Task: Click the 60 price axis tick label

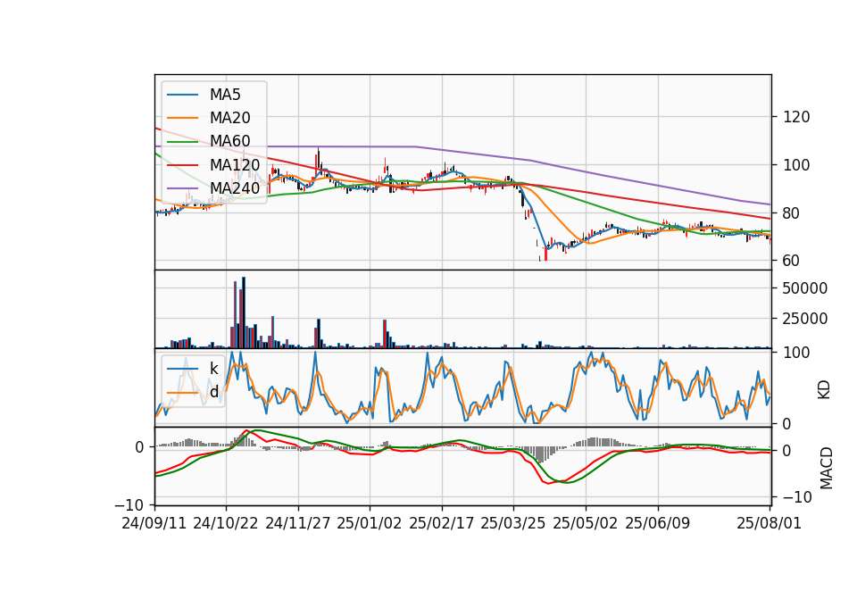Action: [x=792, y=261]
